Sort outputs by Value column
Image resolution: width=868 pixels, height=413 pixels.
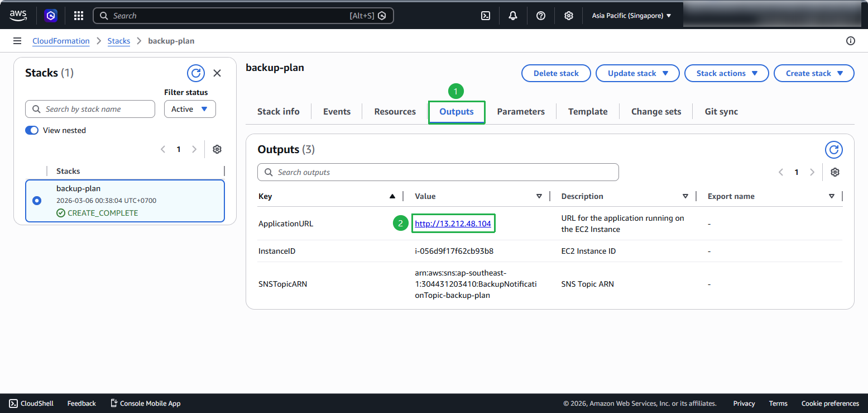tap(539, 196)
